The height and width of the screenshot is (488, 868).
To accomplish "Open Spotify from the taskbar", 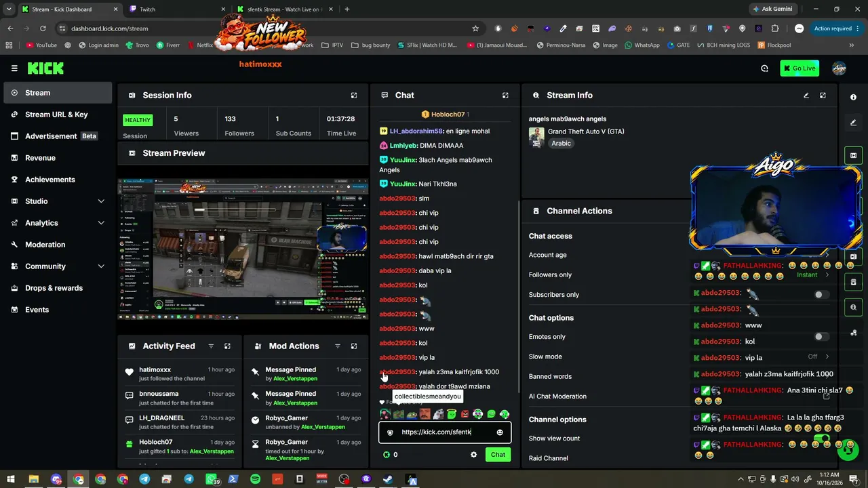I will pos(255,480).
